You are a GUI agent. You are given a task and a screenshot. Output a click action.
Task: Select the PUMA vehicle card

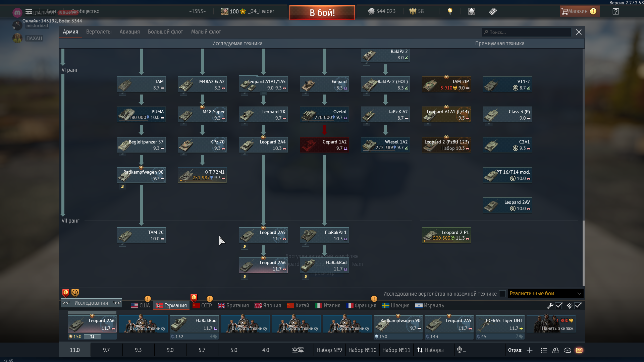click(141, 115)
